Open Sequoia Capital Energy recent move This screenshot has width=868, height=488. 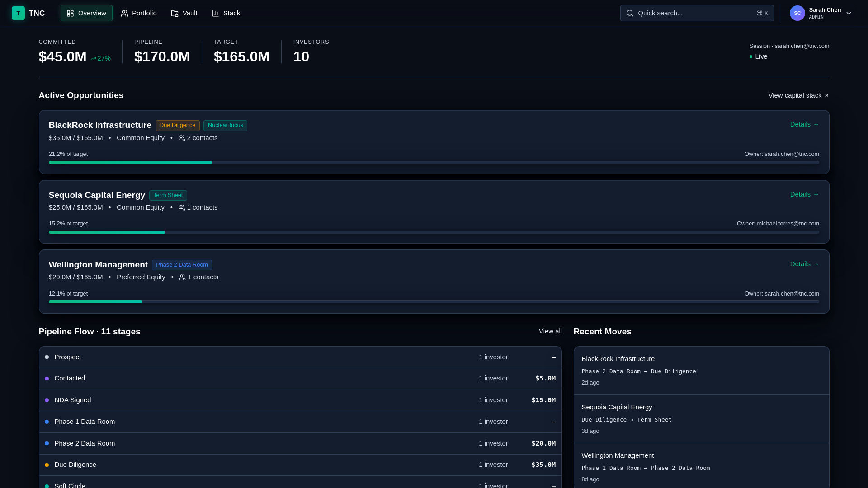click(701, 419)
